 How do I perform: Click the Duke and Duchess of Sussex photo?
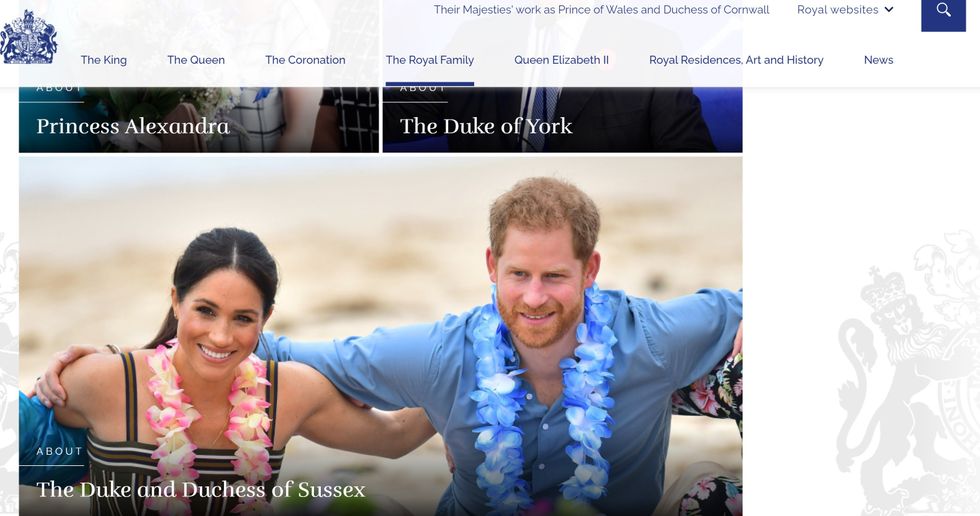[x=381, y=336]
